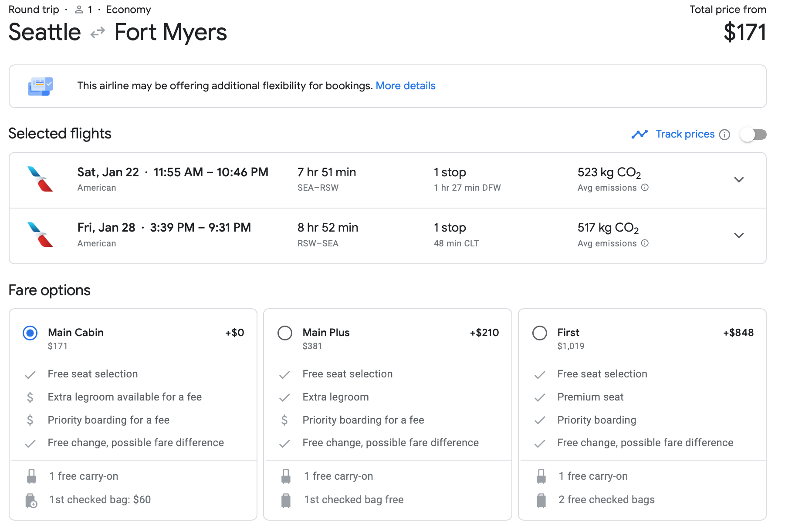Open the More details link
Image resolution: width=812 pixels, height=525 pixels.
pos(405,86)
